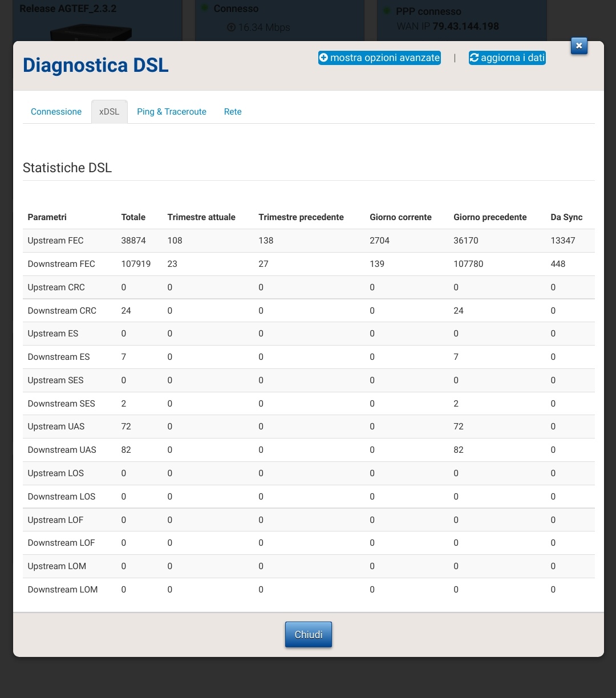Select the Upstream LOM row label
616x698 pixels.
tap(57, 566)
